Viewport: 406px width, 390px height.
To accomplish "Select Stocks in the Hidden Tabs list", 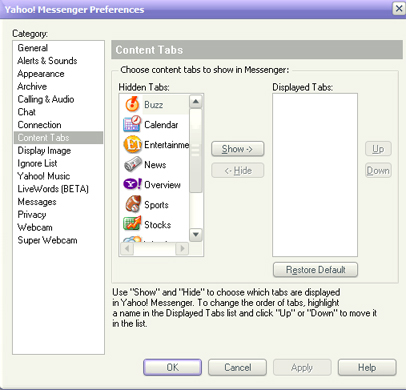I will [157, 225].
